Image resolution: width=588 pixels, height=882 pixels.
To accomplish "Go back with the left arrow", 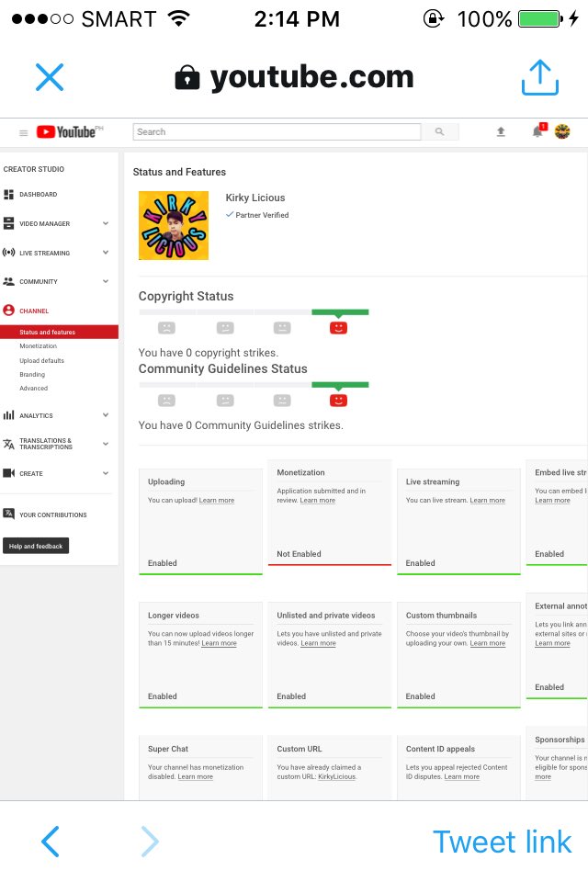I will 51,842.
